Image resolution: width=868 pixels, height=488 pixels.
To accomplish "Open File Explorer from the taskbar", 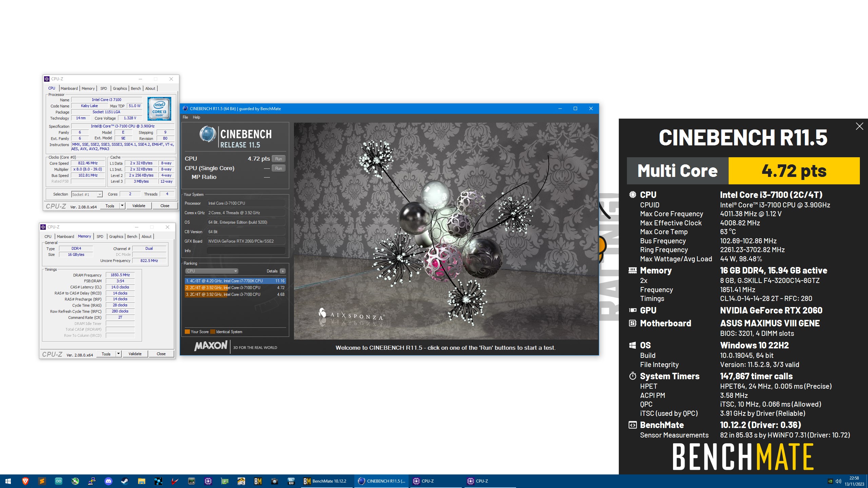I will pyautogui.click(x=141, y=481).
